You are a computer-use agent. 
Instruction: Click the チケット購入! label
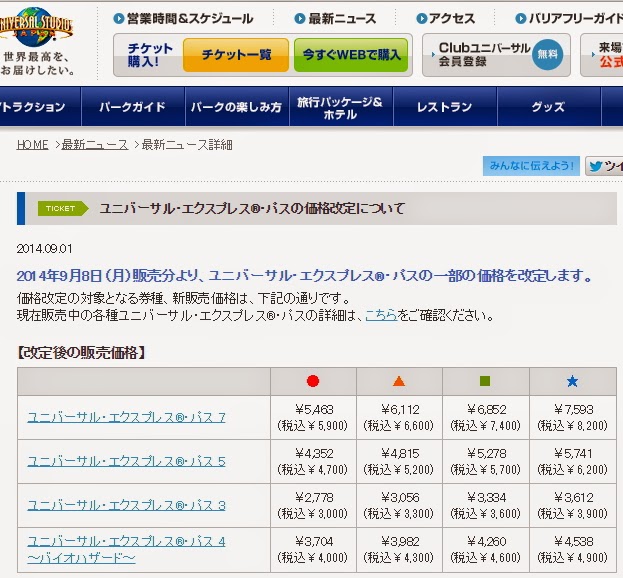tap(150, 55)
